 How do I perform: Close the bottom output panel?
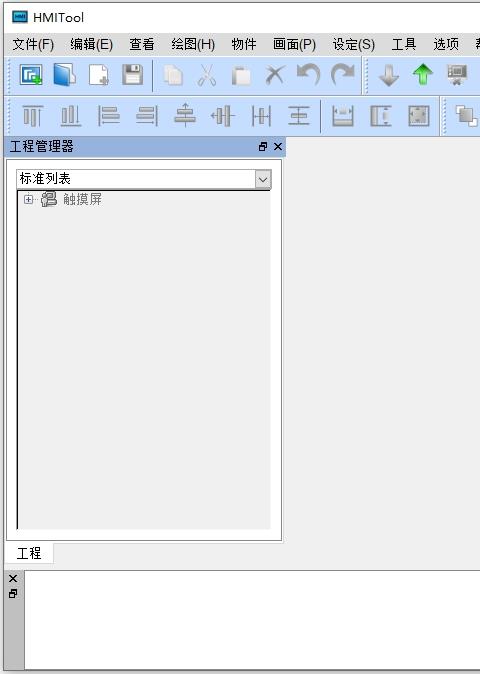13,579
